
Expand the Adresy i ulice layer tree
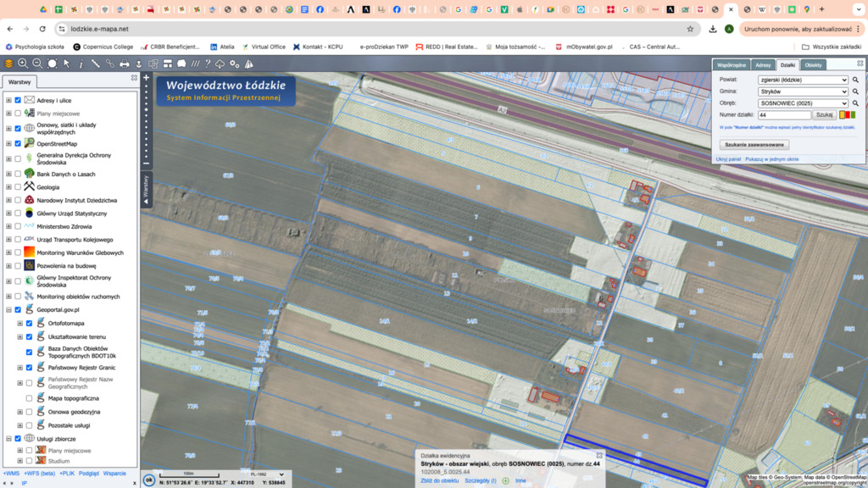pyautogui.click(x=8, y=100)
